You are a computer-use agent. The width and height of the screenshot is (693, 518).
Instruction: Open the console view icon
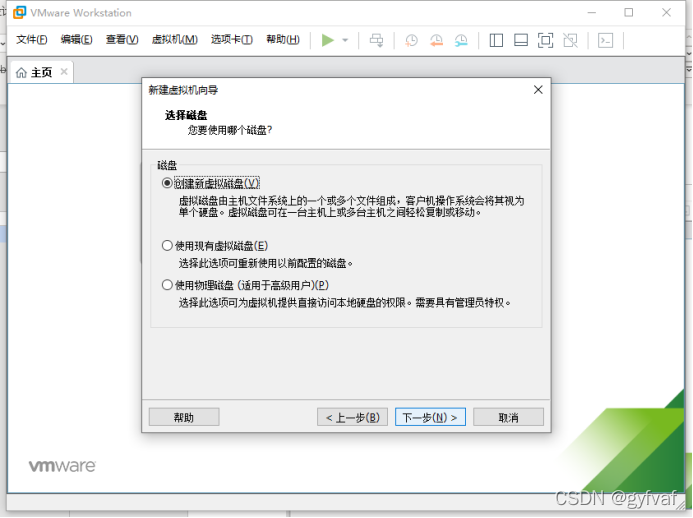605,41
